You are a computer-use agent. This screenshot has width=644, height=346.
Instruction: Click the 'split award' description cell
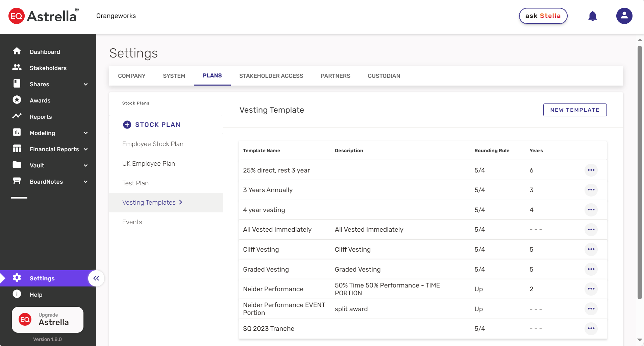(351, 309)
